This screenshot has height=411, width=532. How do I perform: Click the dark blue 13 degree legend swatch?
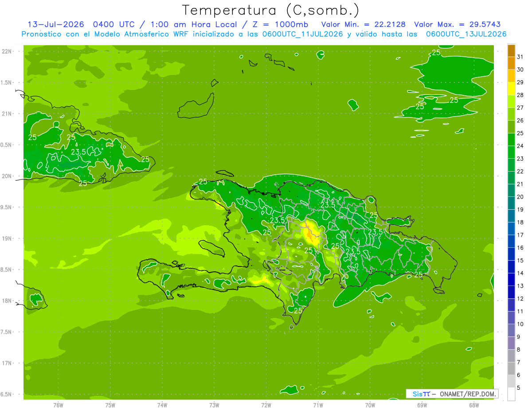pos(511,280)
